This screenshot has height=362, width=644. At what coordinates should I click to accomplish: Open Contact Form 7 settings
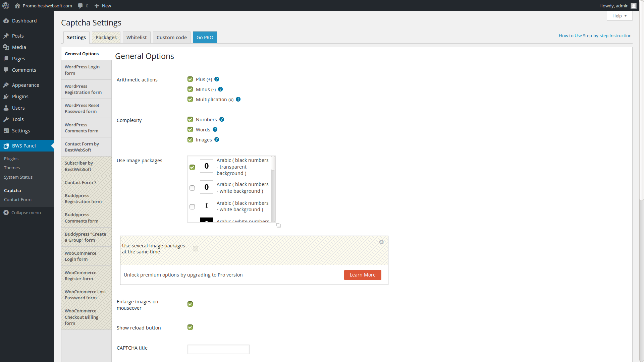tap(86, 182)
